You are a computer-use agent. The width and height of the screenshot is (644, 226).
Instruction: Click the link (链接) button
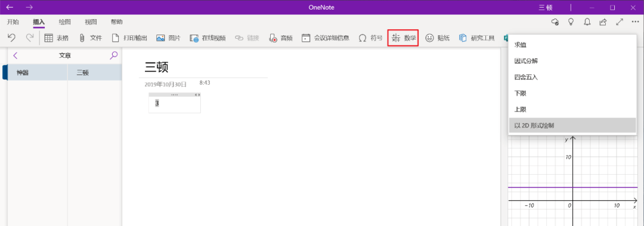click(247, 38)
